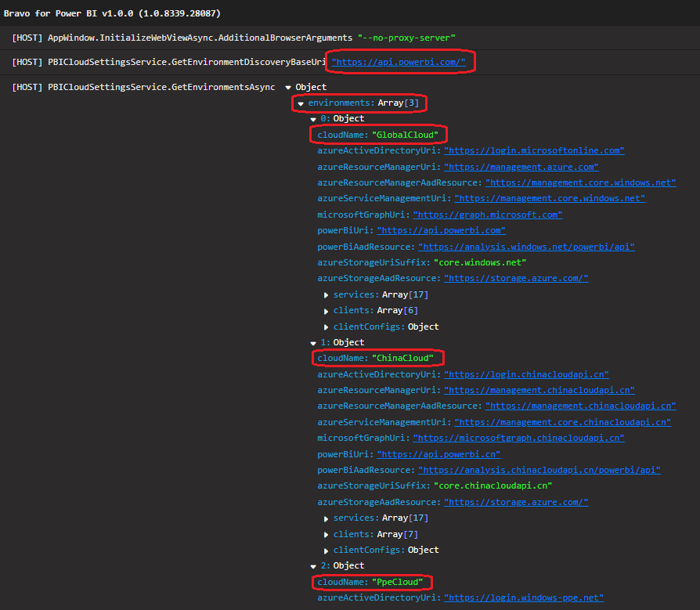Expand clientConfigs Object under ChinaCloud

[x=326, y=550]
